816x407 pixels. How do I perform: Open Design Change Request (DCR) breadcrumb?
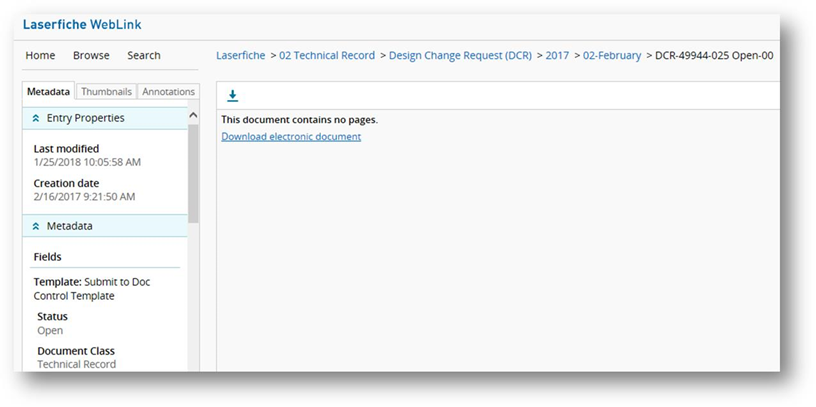point(460,55)
